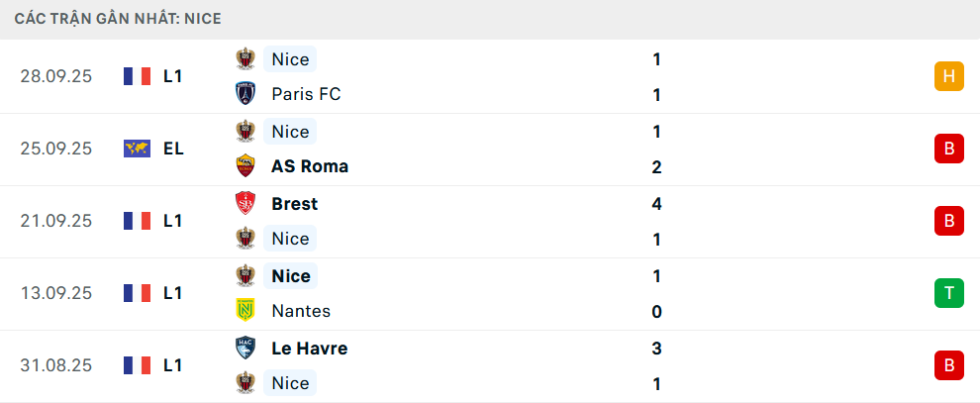Click the red B badge for Brest match
Viewport: 980px width, 403px height.
(x=948, y=221)
